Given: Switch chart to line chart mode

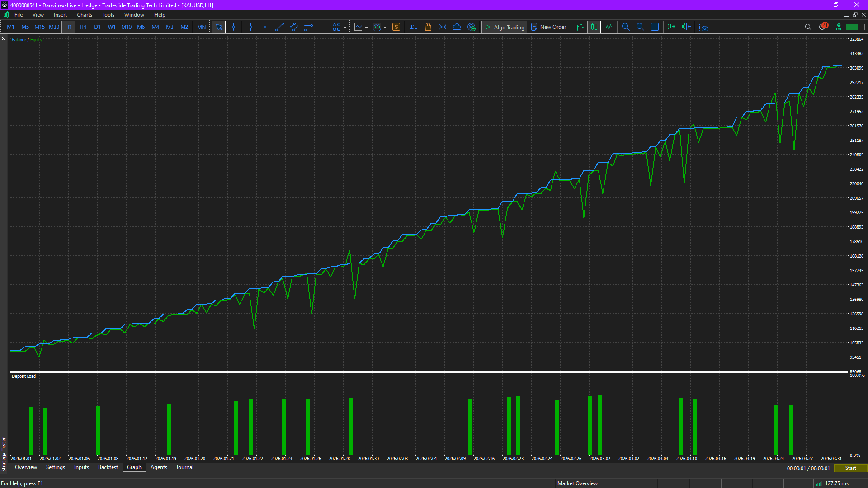Looking at the screenshot, I should pyautogui.click(x=609, y=27).
